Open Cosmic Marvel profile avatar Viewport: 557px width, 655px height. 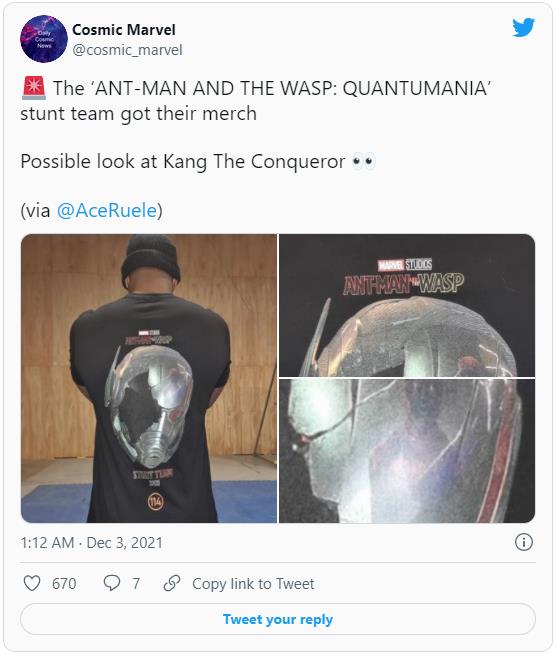click(44, 39)
